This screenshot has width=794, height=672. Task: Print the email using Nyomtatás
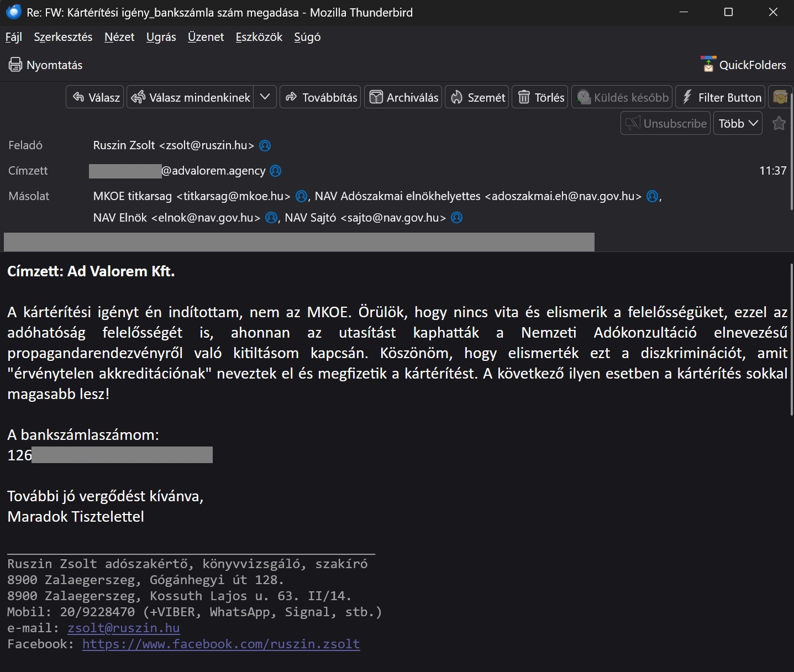[46, 65]
